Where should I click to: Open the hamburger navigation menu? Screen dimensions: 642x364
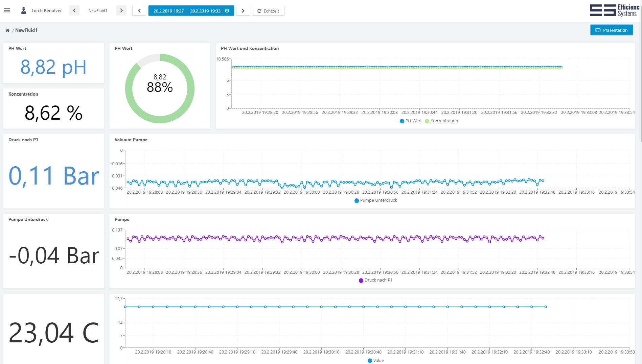tap(7, 10)
